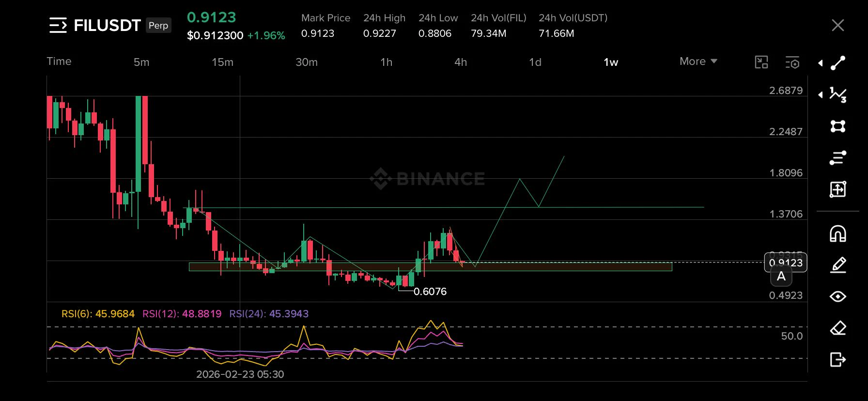The height and width of the screenshot is (401, 868).
Task: Switch to the Time chart view
Action: click(59, 62)
